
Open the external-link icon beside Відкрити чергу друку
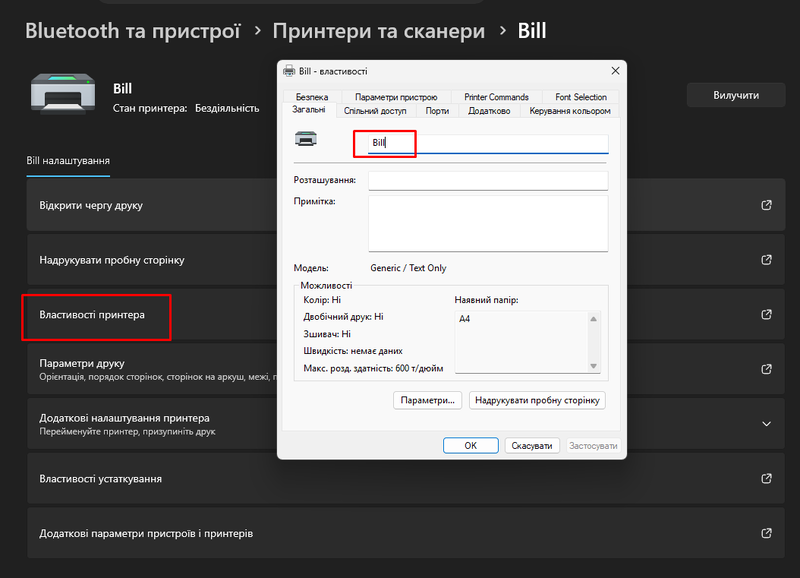[x=765, y=204]
